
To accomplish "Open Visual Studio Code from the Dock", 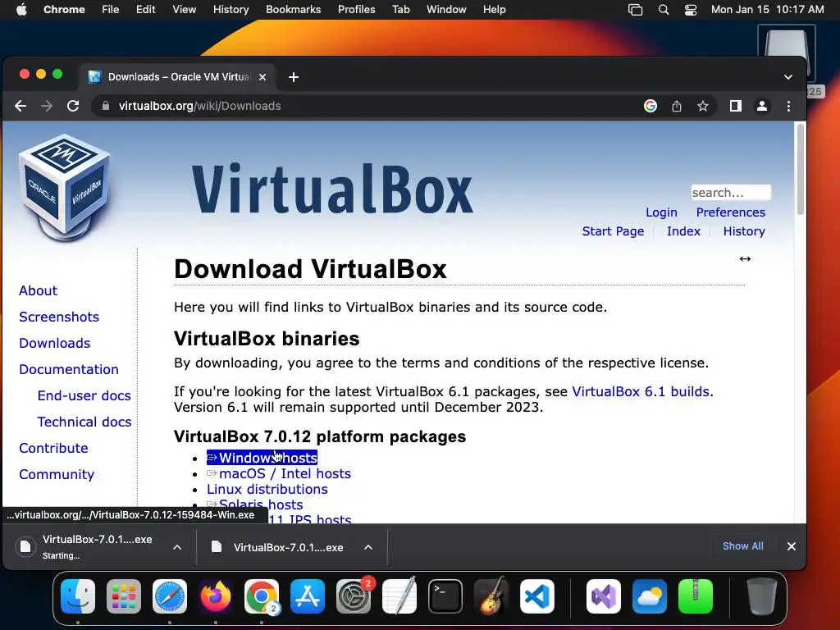I will (x=537, y=596).
